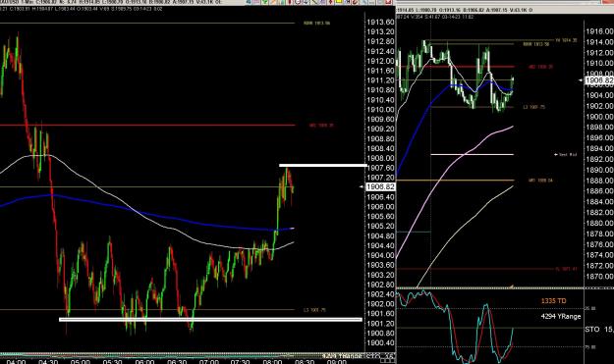
Task: Click the 1905.60 price label on left axis
Action: 380,217
